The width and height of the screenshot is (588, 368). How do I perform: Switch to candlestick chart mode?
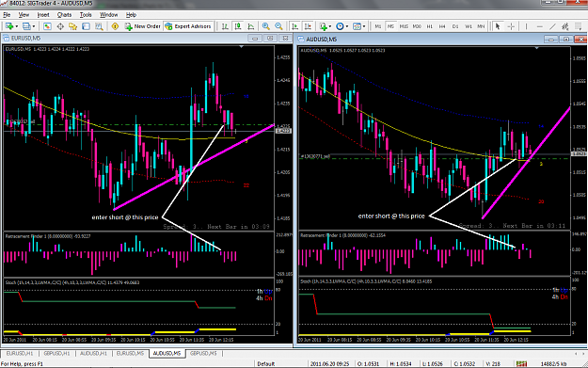(x=238, y=26)
